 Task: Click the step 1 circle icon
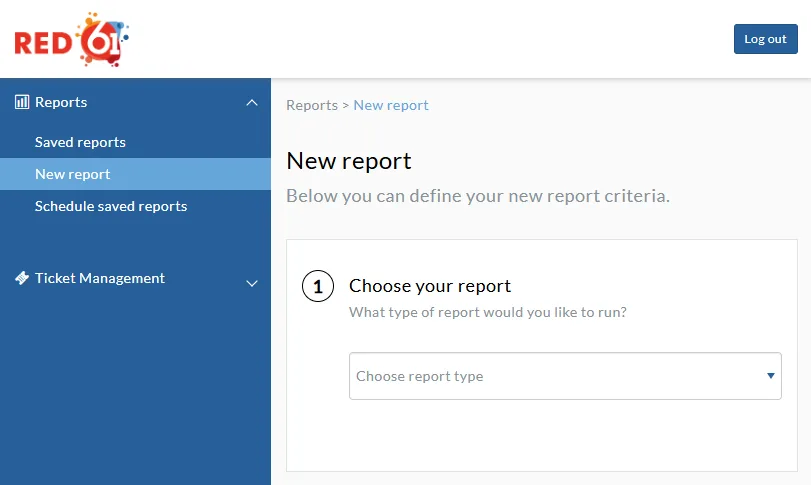click(318, 288)
